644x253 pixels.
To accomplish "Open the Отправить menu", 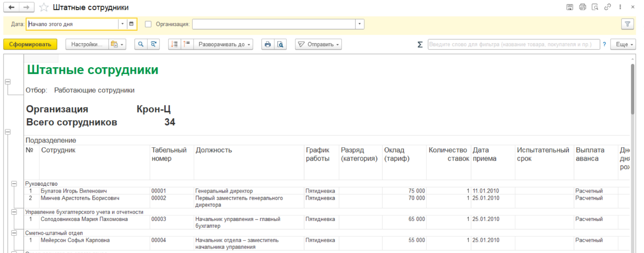I will pos(318,44).
